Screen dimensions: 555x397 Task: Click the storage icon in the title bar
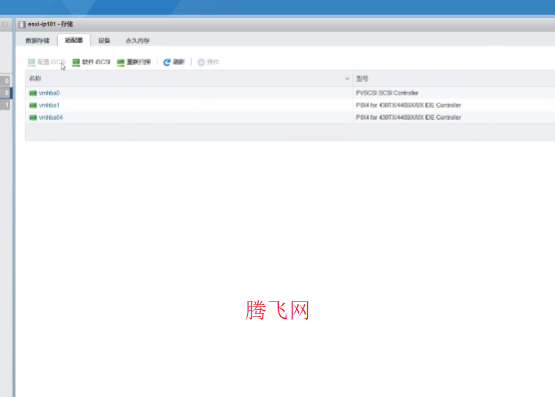[22, 24]
